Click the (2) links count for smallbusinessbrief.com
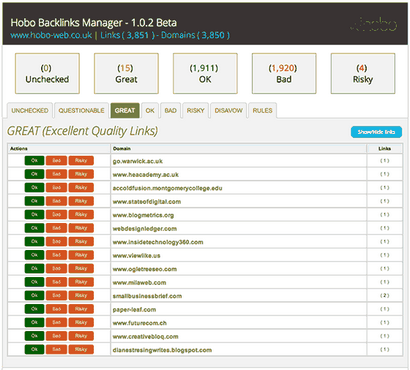This screenshot has width=410, height=370. tap(385, 295)
